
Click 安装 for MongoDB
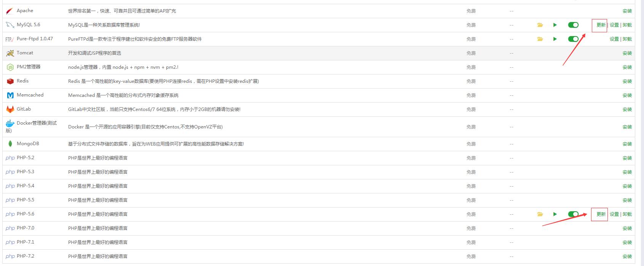click(x=627, y=144)
